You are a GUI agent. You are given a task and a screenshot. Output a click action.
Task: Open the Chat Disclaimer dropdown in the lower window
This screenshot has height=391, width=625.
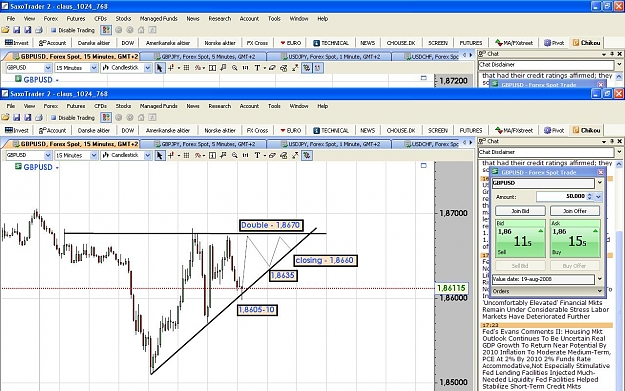tap(619, 152)
